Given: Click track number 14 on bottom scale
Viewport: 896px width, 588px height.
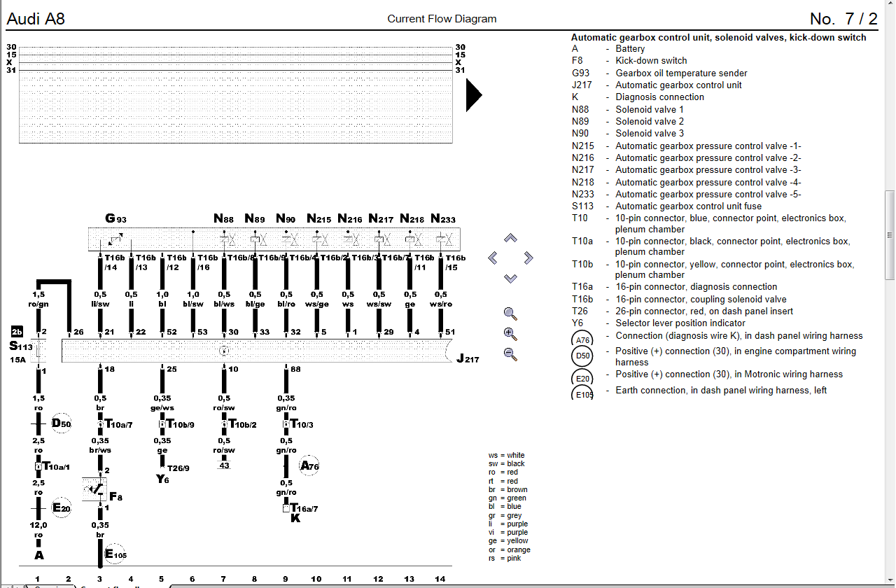Looking at the screenshot, I should 440,579.
